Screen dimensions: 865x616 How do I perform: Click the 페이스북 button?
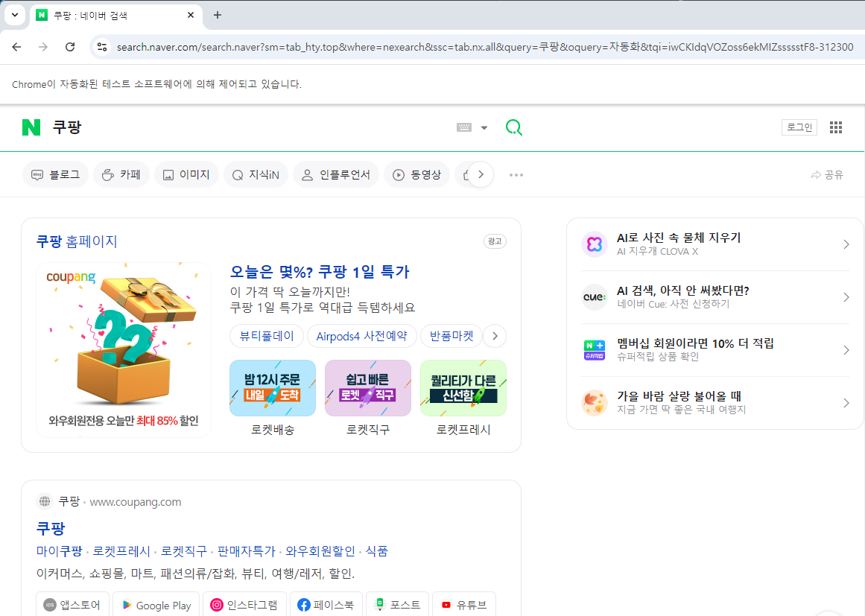pyautogui.click(x=326, y=605)
